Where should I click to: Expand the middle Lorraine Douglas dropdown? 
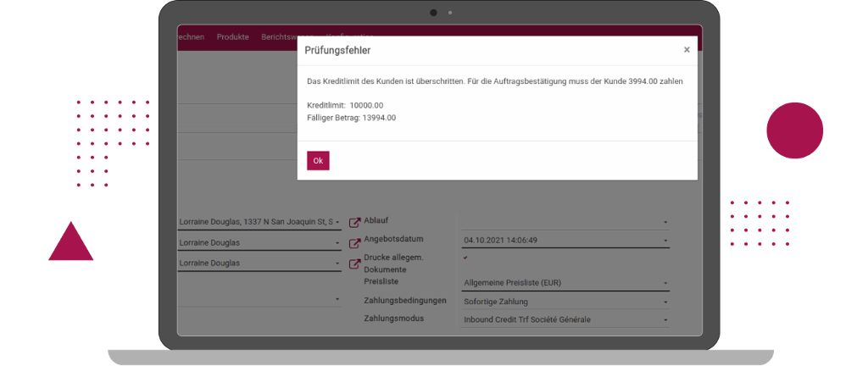337,242
